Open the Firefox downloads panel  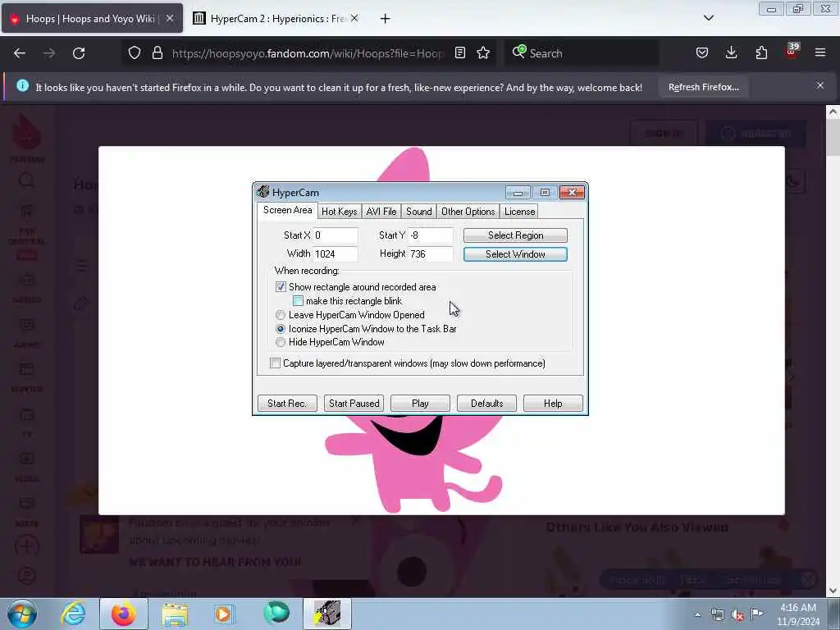[x=731, y=53]
